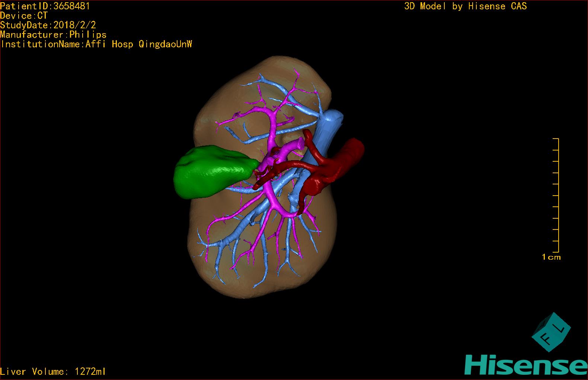Screen dimensions: 588x380
Task: Click the 3D Model by Hisense CAS title
Action: pyautogui.click(x=465, y=6)
